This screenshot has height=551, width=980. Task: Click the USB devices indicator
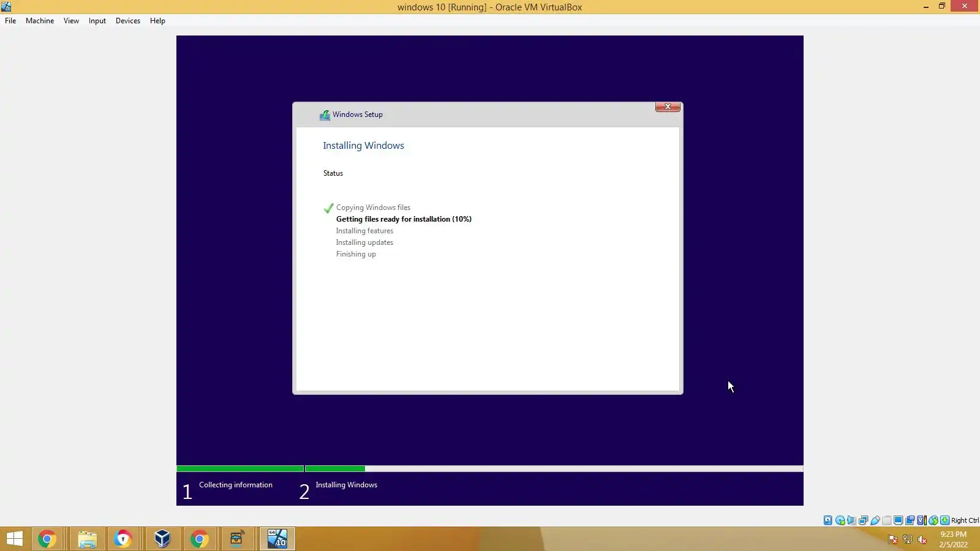[x=875, y=520]
